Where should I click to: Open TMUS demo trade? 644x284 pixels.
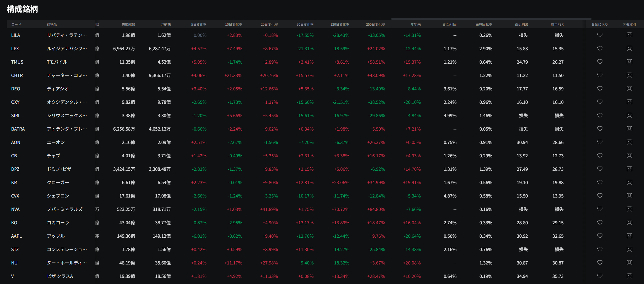pos(629,62)
